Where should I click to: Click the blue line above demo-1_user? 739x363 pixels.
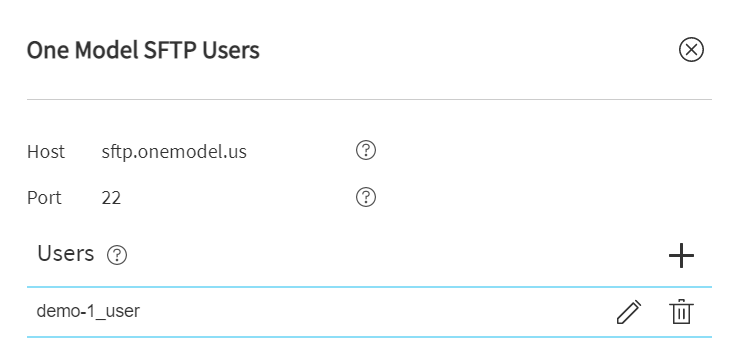click(370, 287)
